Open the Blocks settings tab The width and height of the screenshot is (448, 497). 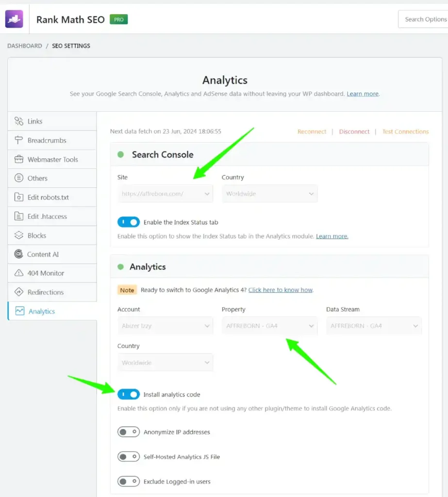52,235
